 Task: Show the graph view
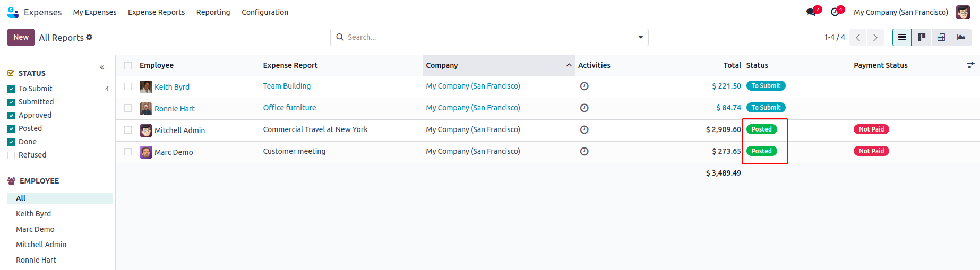click(961, 37)
